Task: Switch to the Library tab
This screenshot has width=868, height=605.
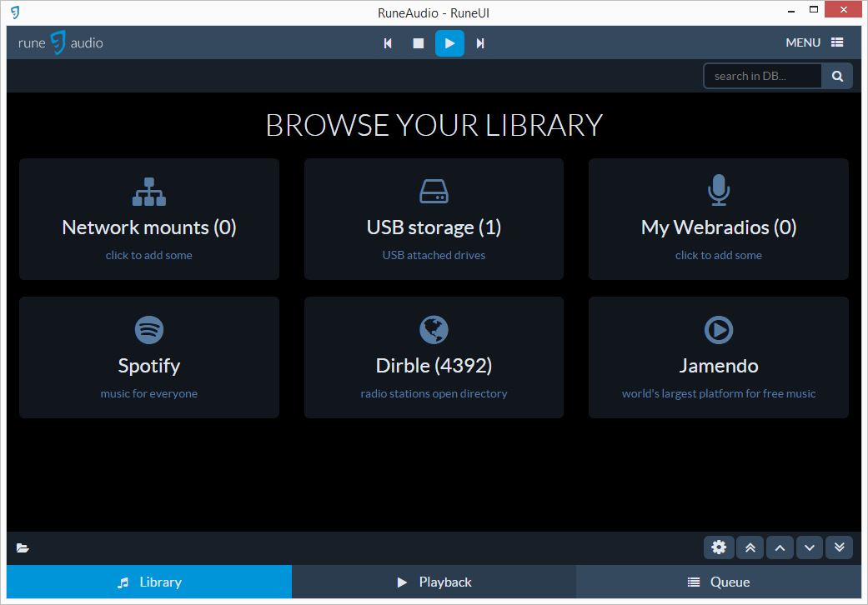Action: click(x=149, y=582)
